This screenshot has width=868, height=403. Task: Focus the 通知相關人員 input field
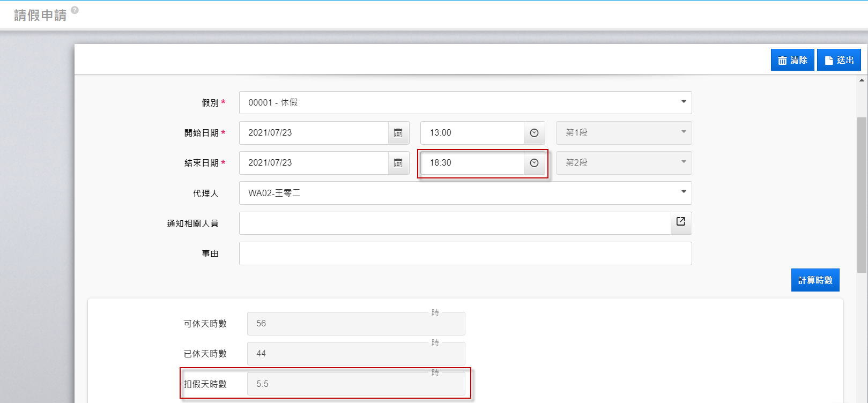click(455, 223)
